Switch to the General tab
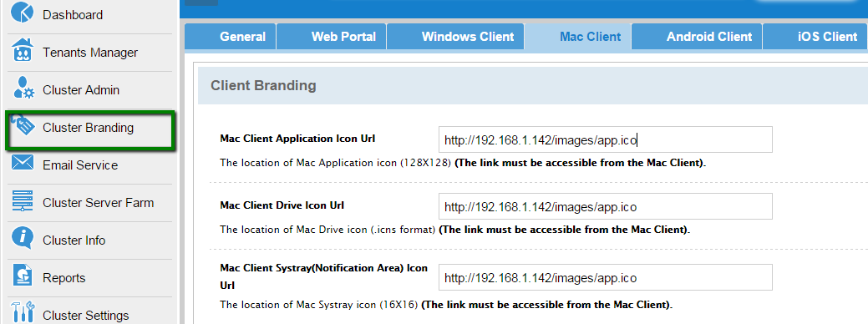The width and height of the screenshot is (868, 324). pos(230,37)
